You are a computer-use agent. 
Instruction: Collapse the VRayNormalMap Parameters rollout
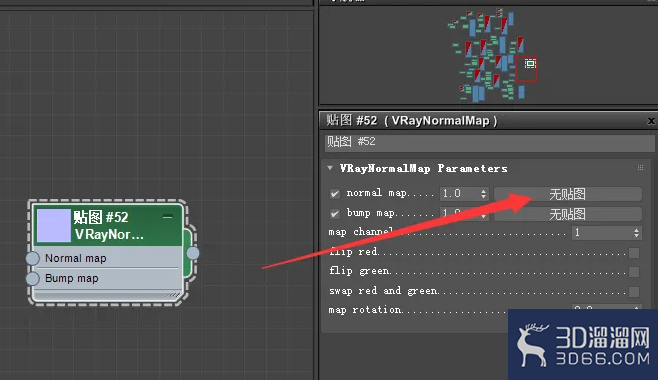(x=330, y=168)
